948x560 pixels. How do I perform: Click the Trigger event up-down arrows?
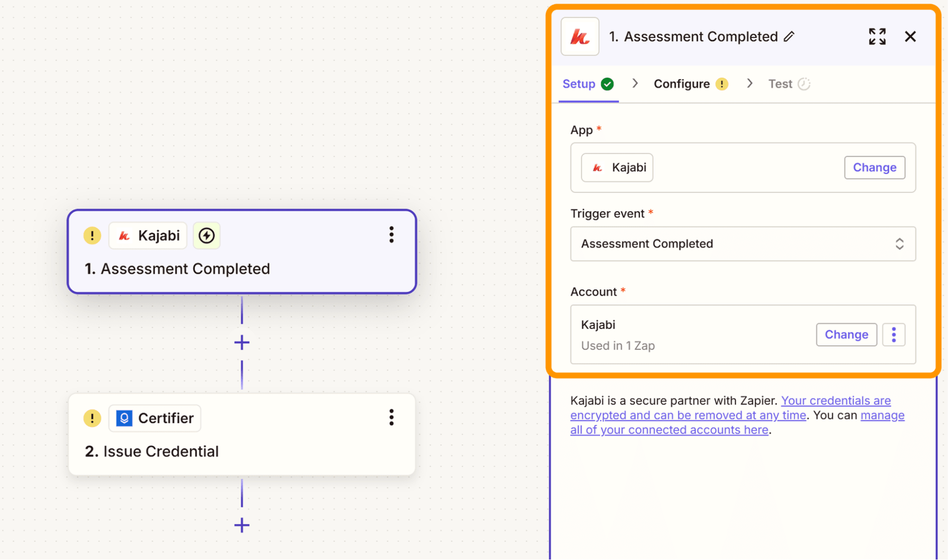(x=899, y=244)
